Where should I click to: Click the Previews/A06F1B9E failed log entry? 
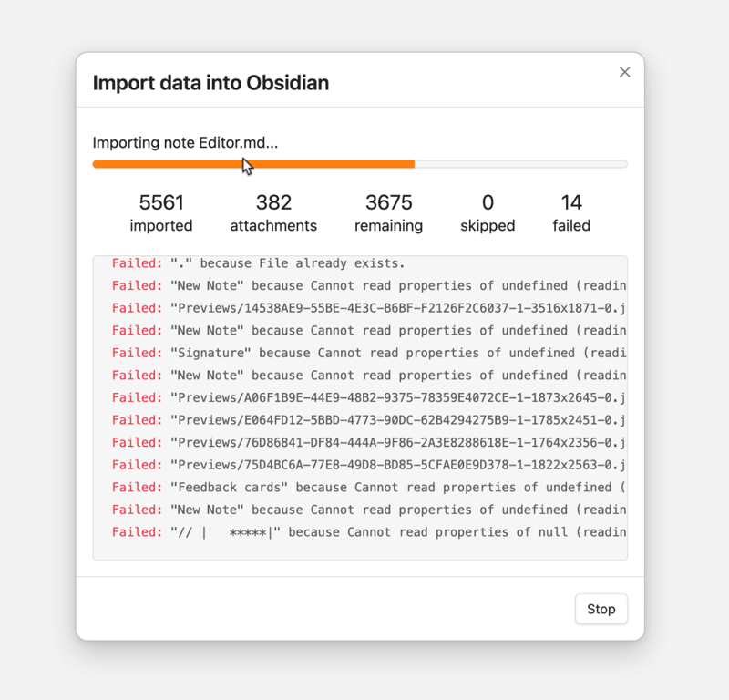click(x=369, y=397)
